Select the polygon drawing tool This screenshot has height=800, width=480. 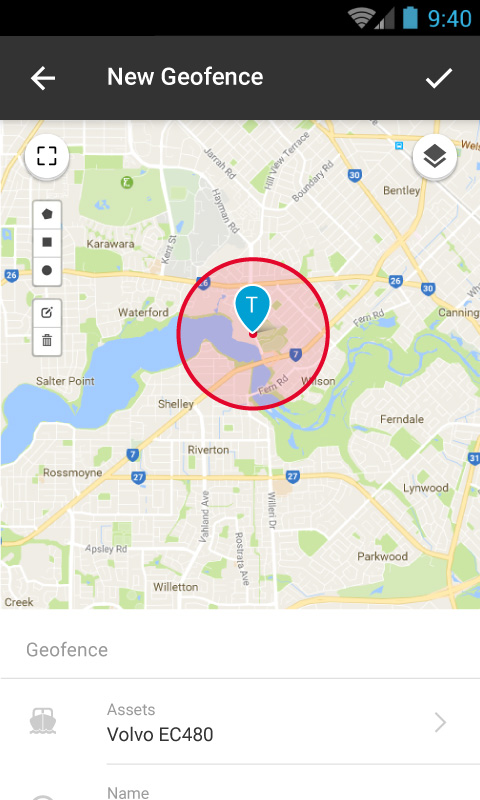(x=47, y=214)
